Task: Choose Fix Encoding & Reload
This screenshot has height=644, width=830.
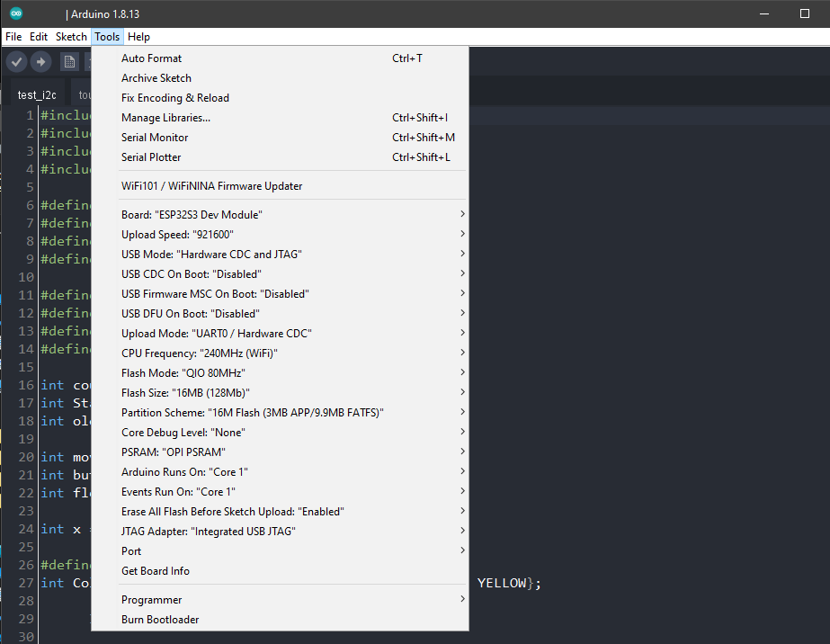Action: [x=280, y=98]
